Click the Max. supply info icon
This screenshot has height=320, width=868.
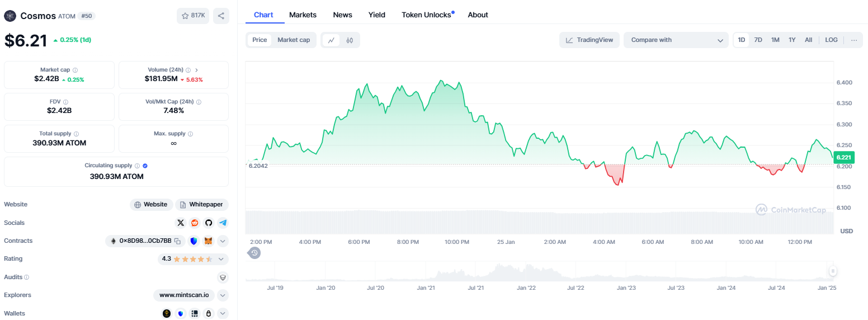(x=191, y=134)
